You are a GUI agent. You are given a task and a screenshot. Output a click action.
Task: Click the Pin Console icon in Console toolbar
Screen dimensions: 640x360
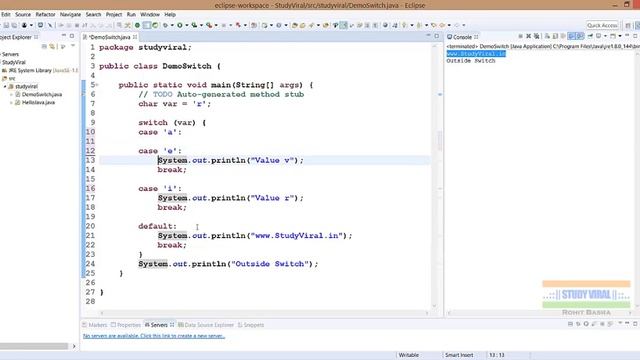point(591,36)
